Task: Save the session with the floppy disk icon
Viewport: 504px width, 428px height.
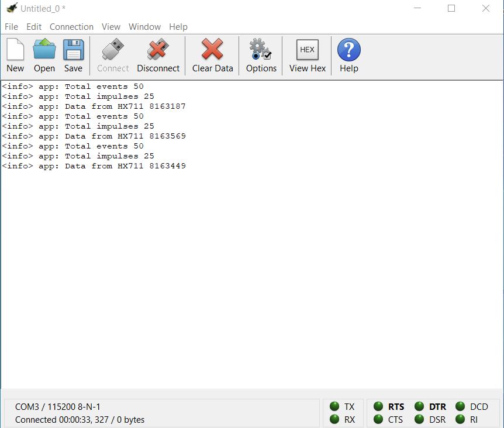Action: click(x=74, y=50)
